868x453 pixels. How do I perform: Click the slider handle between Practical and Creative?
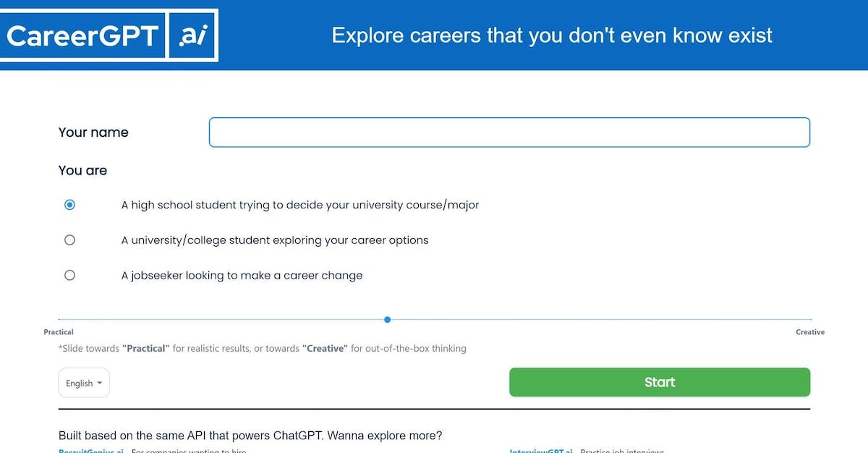click(x=388, y=319)
